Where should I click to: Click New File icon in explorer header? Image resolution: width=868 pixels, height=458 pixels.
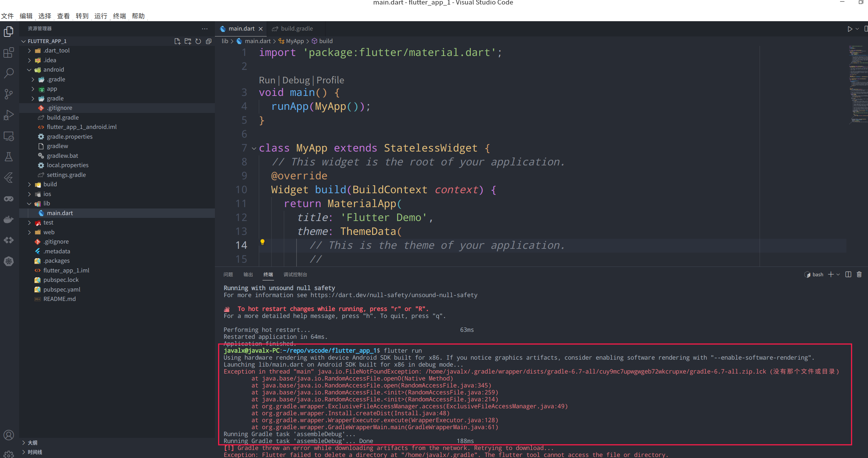177,41
